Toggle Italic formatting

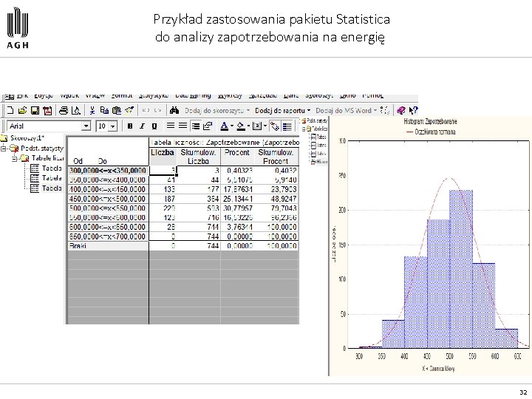tap(142, 126)
